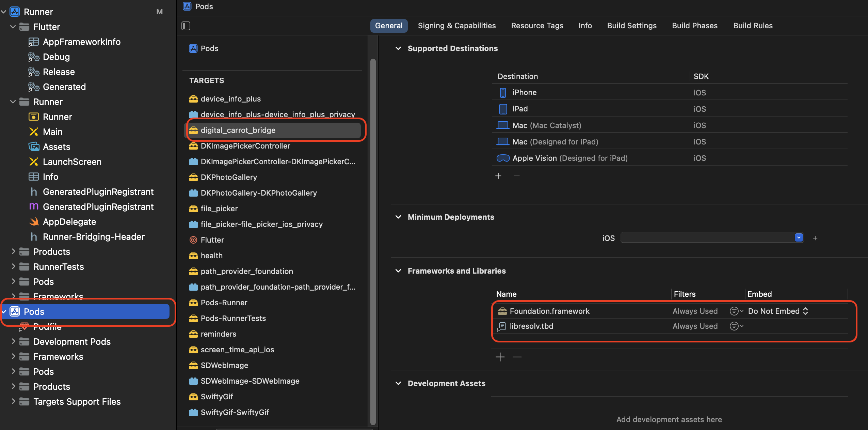This screenshot has width=868, height=430.
Task: Select the iPhone destination row
Action: tap(670, 92)
